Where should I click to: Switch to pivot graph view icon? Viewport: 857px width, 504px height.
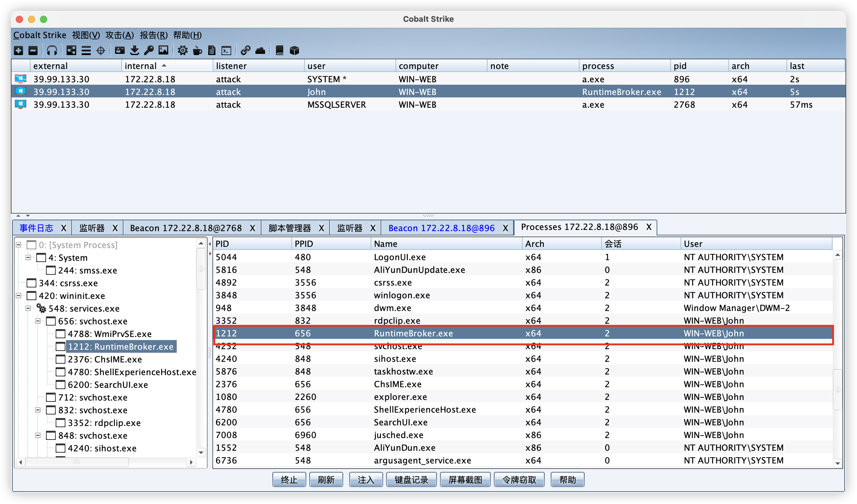pos(71,51)
